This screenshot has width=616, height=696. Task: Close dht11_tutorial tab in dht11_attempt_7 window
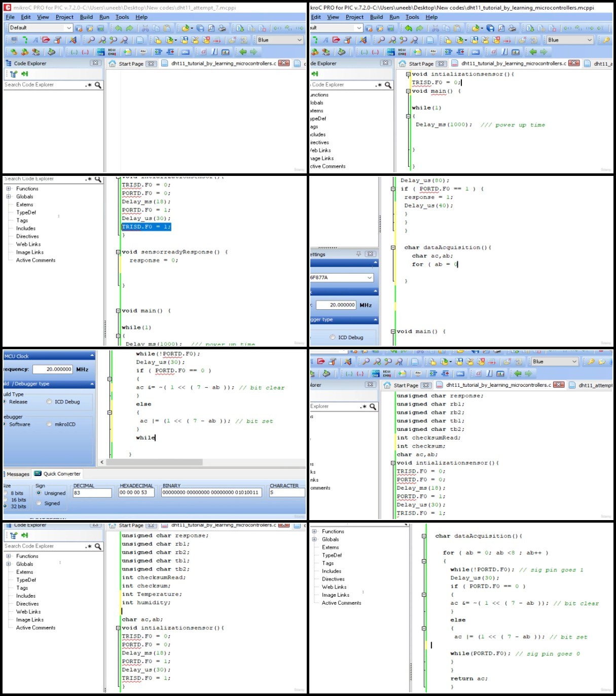284,63
